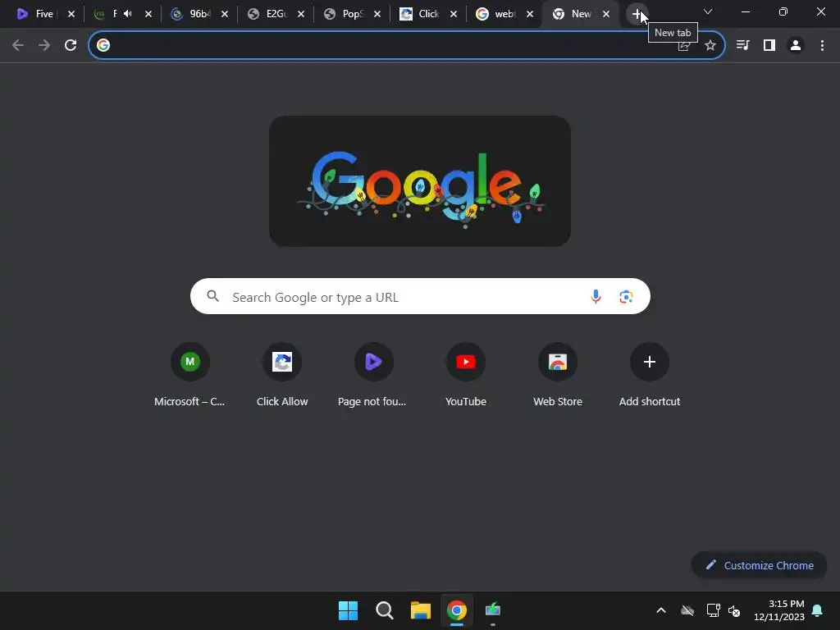Image resolution: width=840 pixels, height=630 pixels.
Task: Start voice search with microphone icon
Action: [596, 296]
